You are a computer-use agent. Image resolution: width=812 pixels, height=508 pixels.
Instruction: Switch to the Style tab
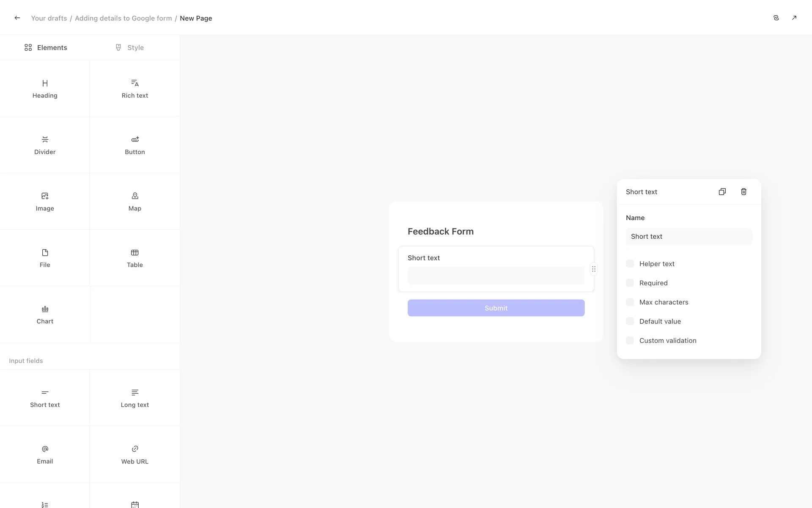[129, 47]
